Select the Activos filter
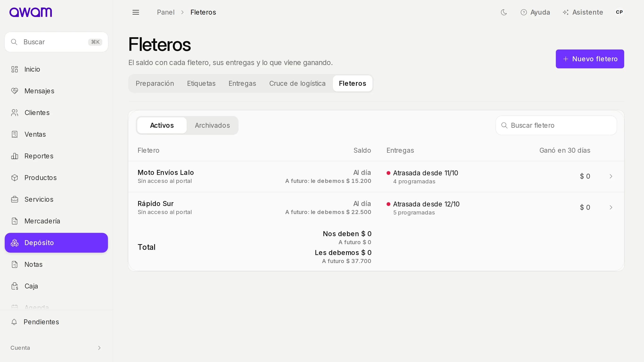This screenshot has width=644, height=362. [x=162, y=125]
